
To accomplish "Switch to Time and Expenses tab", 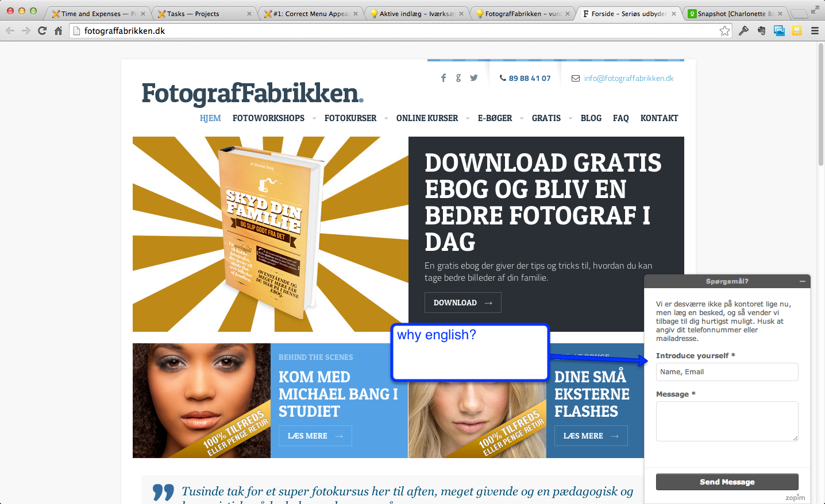I will point(97,14).
